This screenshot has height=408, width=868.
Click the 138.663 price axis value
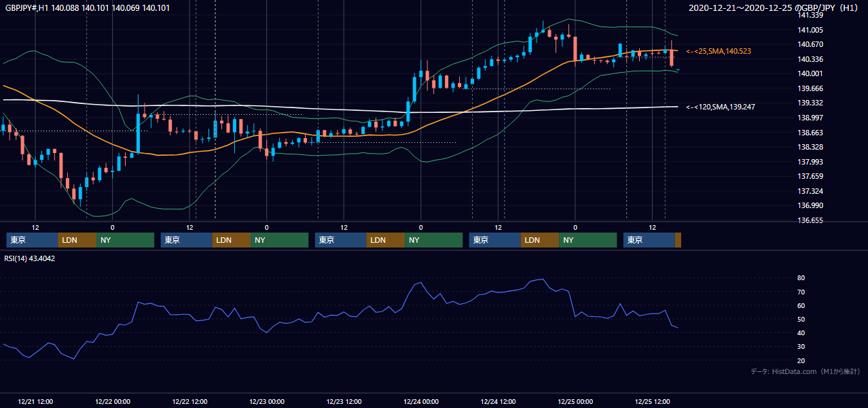tap(812, 133)
